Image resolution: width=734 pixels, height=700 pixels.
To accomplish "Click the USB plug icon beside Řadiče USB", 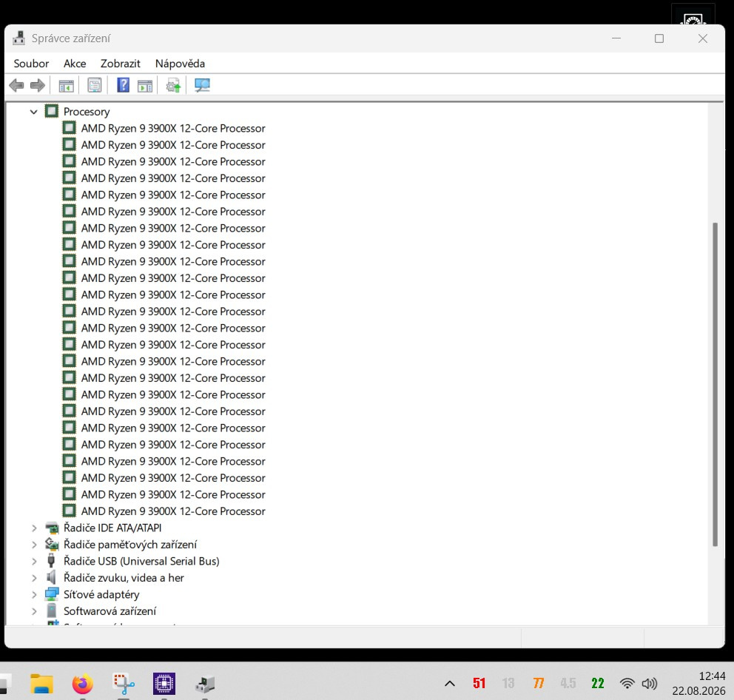I will [52, 561].
